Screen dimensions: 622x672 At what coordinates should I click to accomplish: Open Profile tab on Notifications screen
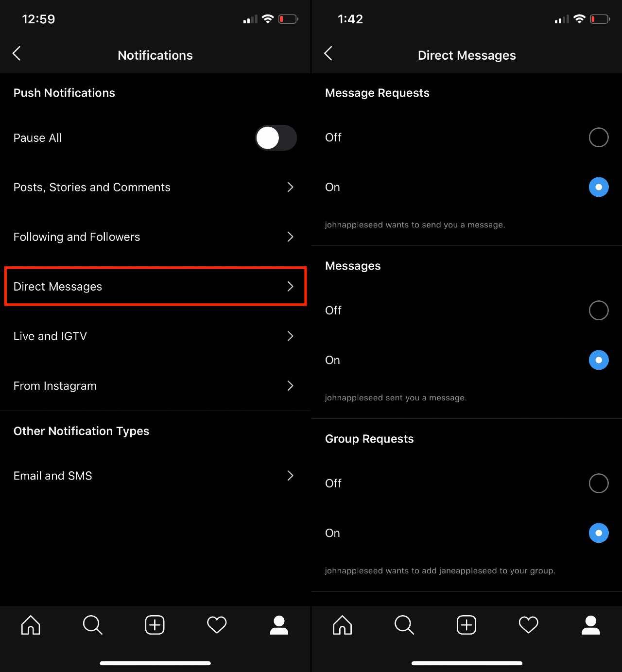[x=279, y=625]
